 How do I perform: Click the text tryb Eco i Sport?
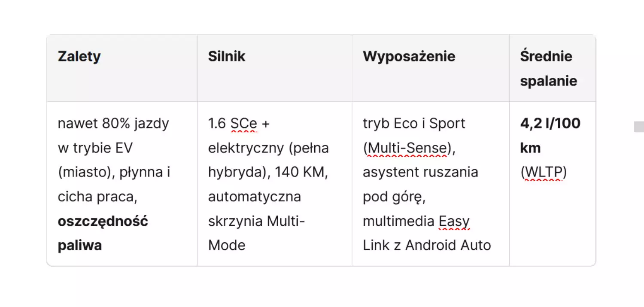point(414,124)
